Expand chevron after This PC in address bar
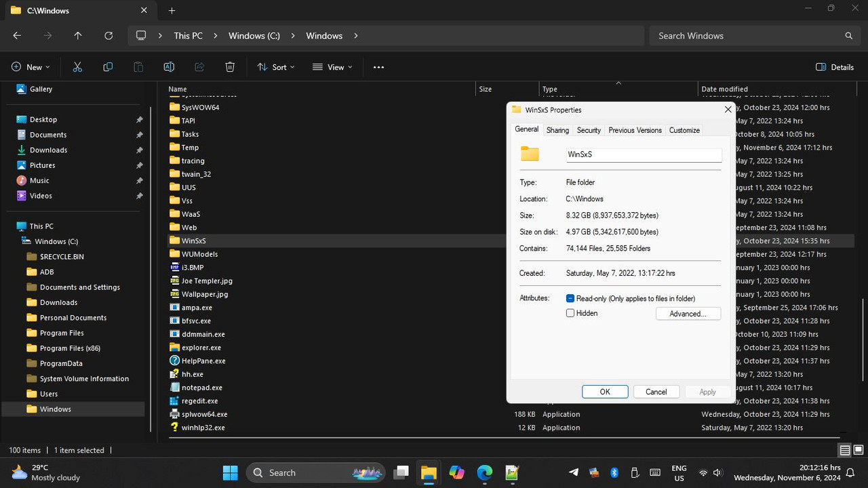 pos(216,36)
